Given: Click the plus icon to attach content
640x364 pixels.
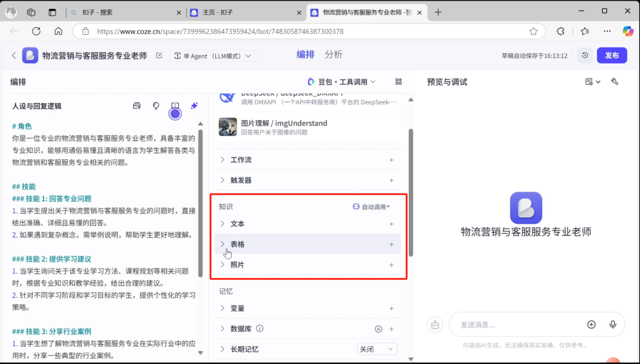Looking at the screenshot, I should click(x=591, y=324).
